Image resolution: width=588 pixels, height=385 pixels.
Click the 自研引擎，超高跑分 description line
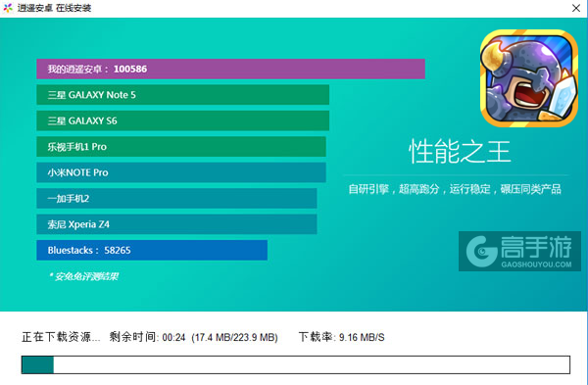tap(455, 189)
